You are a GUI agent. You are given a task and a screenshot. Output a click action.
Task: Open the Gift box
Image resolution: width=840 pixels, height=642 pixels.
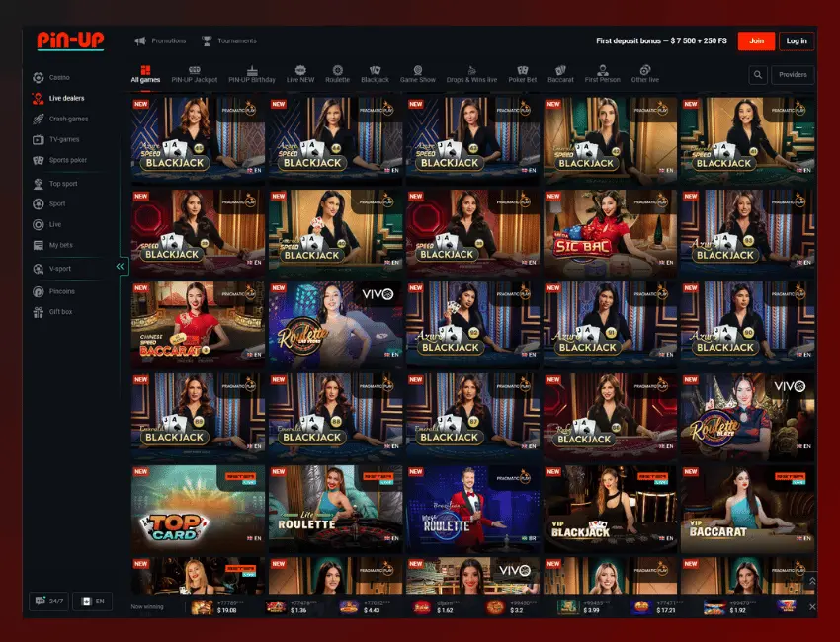click(x=52, y=312)
